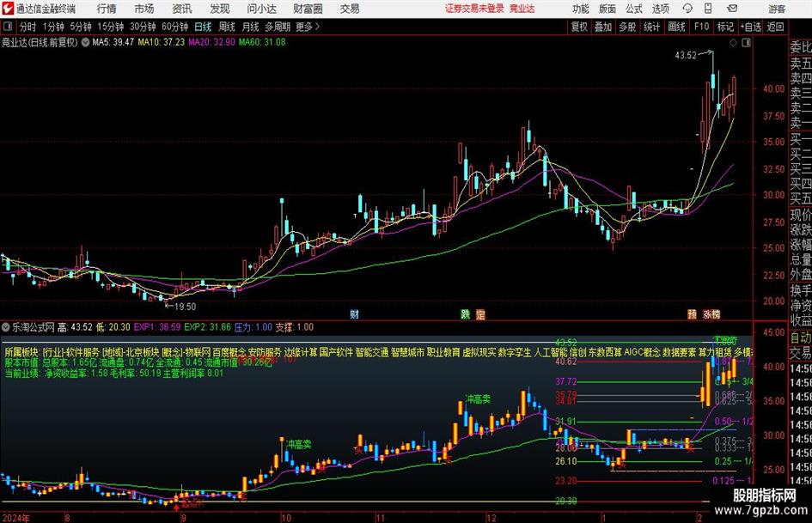
Task: Toggle the right panel icon above chart
Action: click(x=746, y=43)
